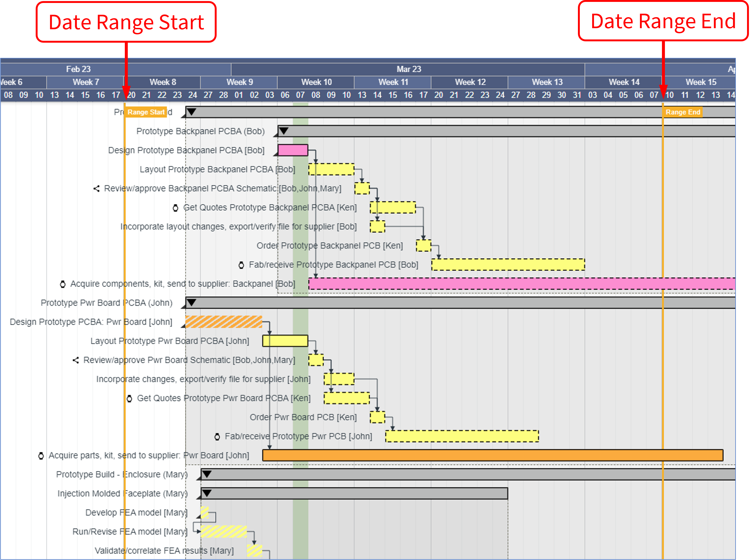This screenshot has width=750, height=560.
Task: Click the Order Pwr Board PCB [Ken] label
Action: coord(303,417)
